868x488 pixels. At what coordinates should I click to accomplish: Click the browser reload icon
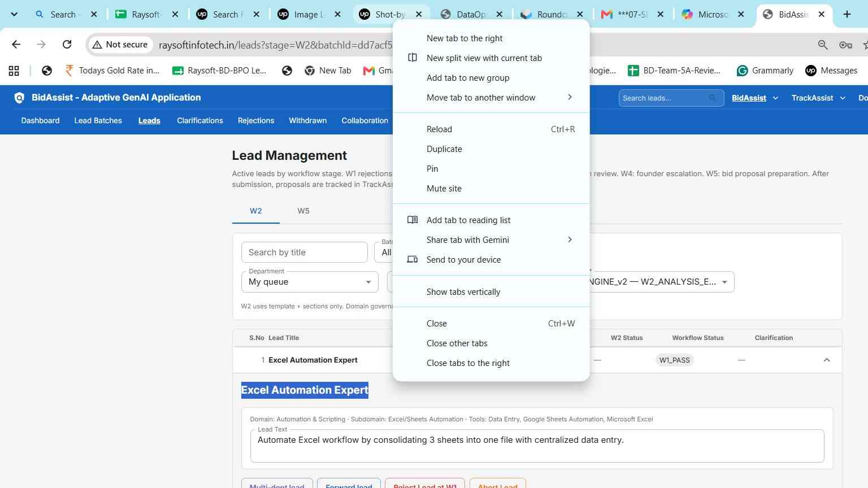pos(67,44)
